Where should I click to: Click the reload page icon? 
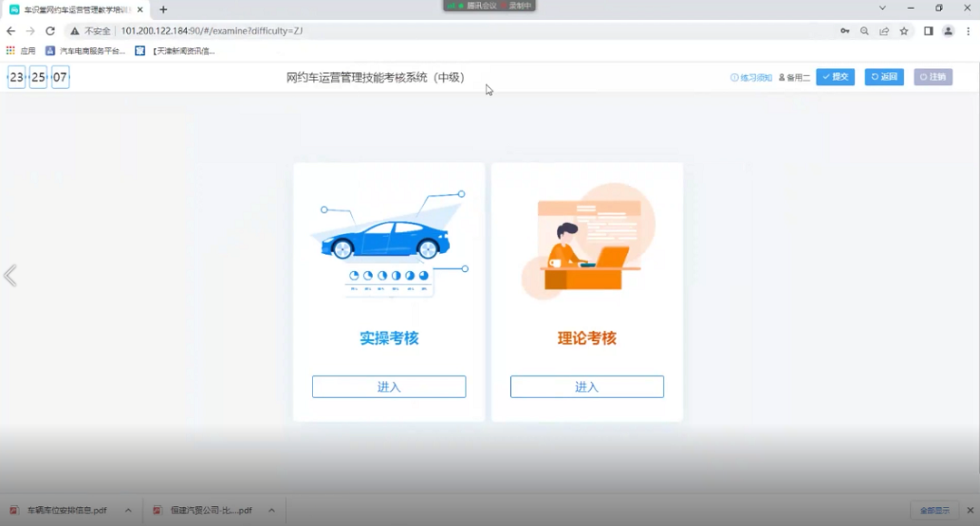(x=48, y=30)
